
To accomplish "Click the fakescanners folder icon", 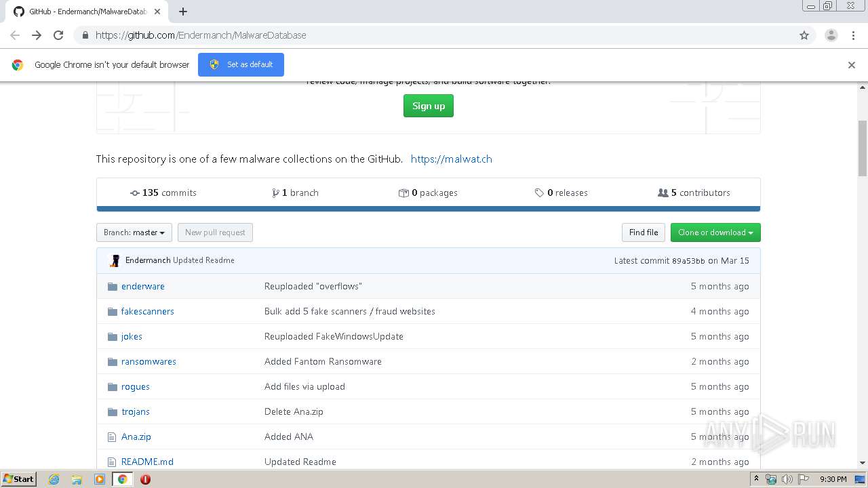I will (113, 312).
